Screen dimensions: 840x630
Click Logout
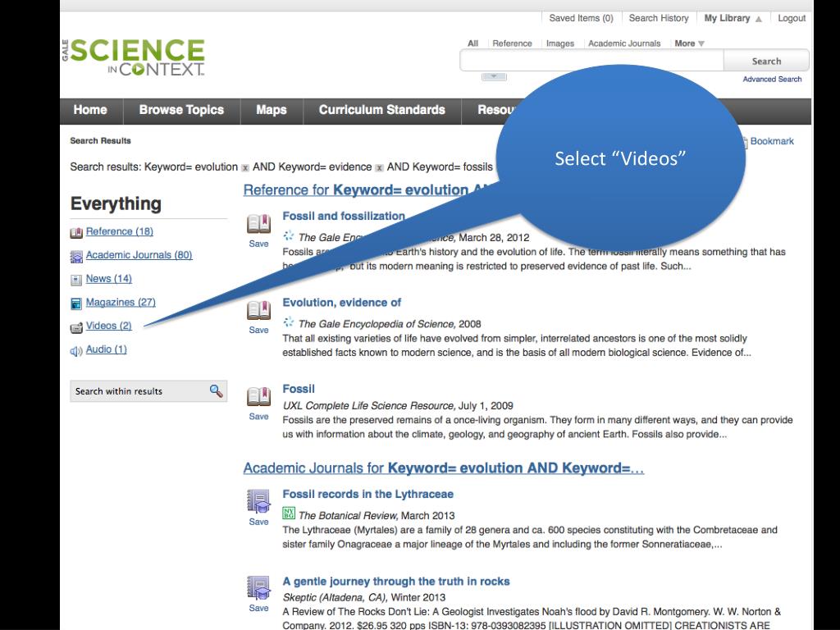pos(792,18)
